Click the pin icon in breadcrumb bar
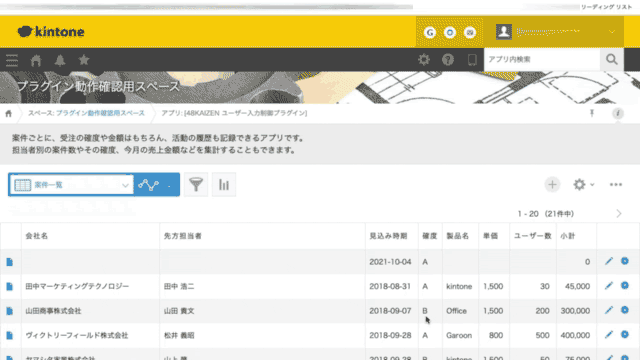640x360 pixels. click(592, 113)
